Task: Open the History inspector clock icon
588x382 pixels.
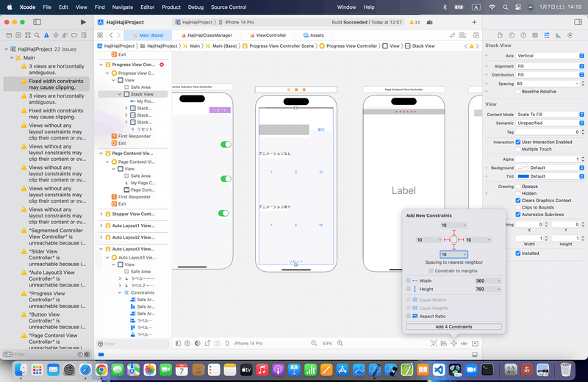Action: pyautogui.click(x=512, y=35)
